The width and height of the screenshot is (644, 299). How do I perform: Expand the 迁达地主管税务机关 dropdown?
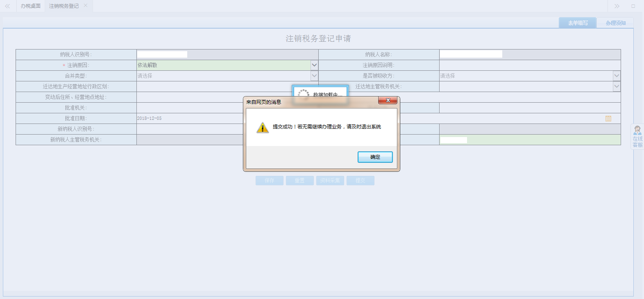(x=617, y=86)
